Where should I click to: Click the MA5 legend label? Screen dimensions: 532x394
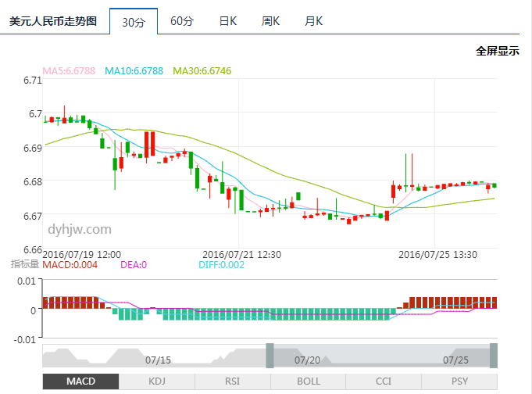point(69,71)
